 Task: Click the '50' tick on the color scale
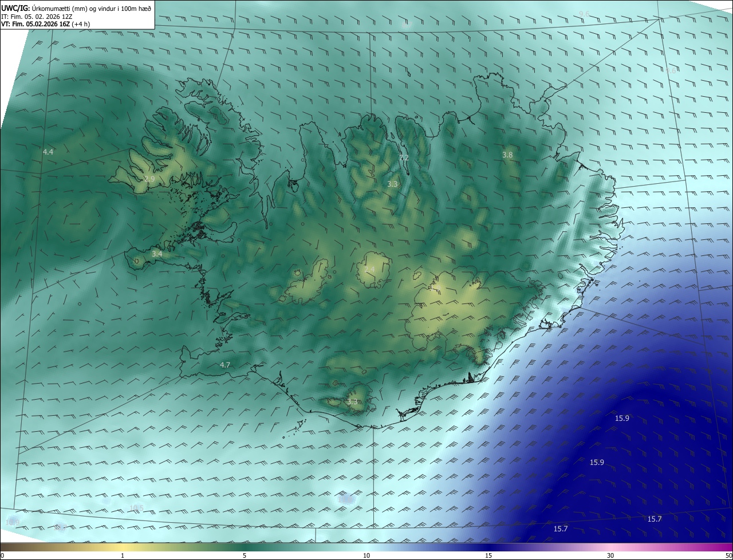pos(728,555)
